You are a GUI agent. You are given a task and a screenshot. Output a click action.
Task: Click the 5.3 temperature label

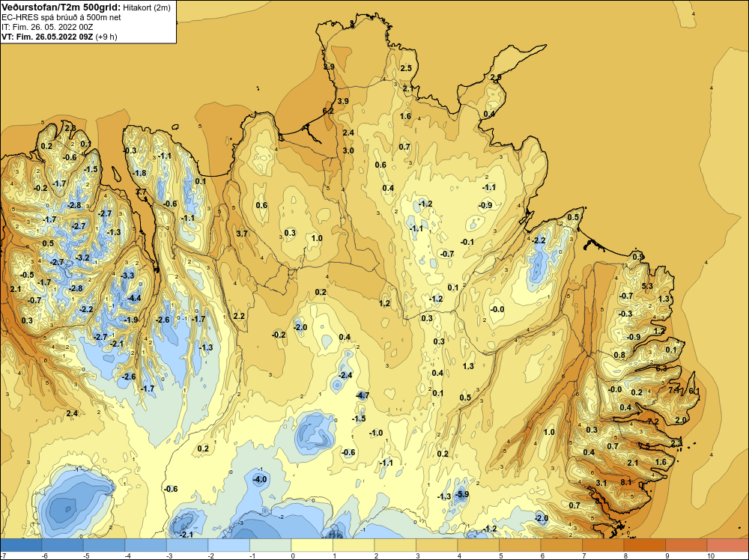pyautogui.click(x=647, y=286)
